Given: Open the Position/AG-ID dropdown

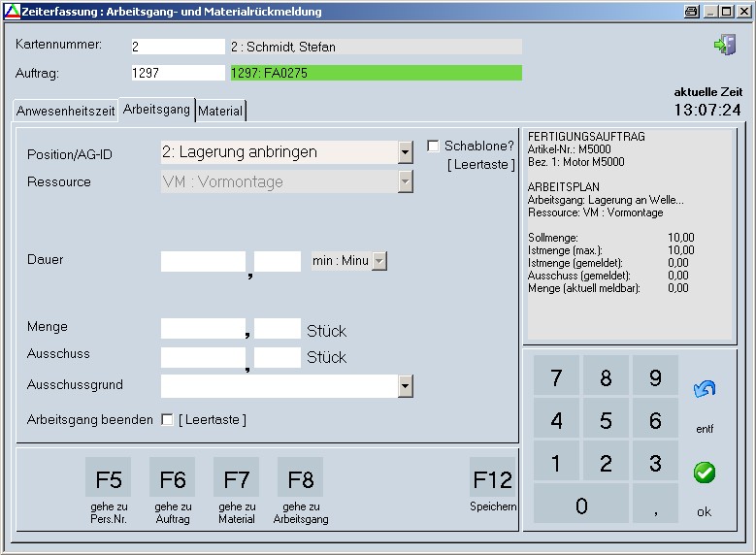Looking at the screenshot, I should pyautogui.click(x=406, y=152).
